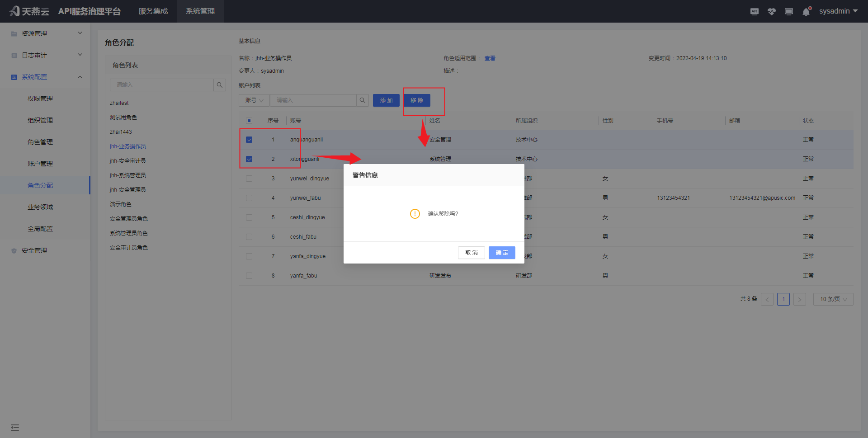Click the health monitor heart icon

(771, 11)
